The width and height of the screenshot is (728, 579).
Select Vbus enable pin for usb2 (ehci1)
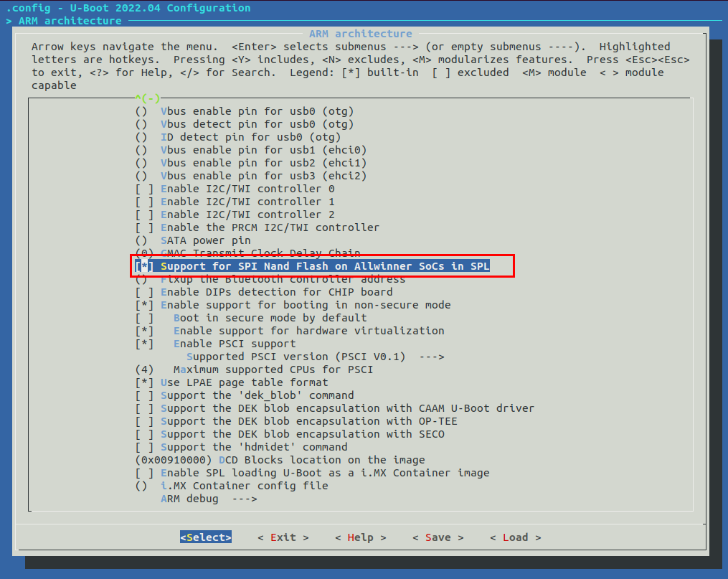point(251,164)
